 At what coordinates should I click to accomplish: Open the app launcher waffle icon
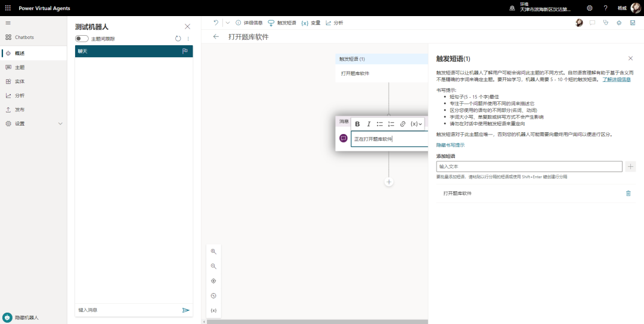[x=8, y=8]
